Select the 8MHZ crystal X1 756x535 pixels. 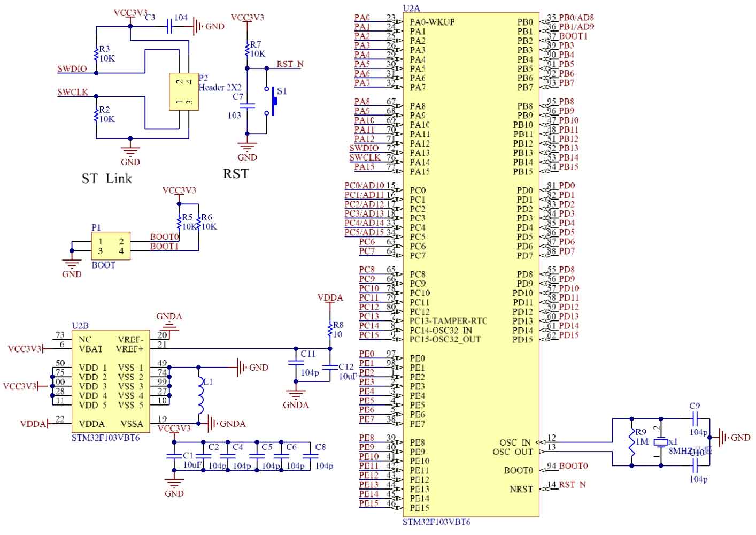click(661, 442)
